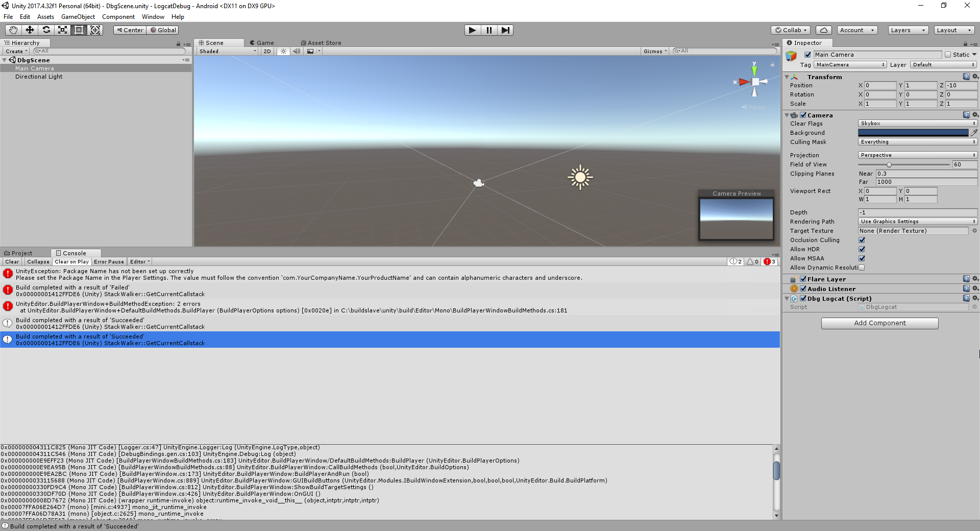Toggle Occlusion Culling checkbox
980x531 pixels.
click(x=862, y=240)
